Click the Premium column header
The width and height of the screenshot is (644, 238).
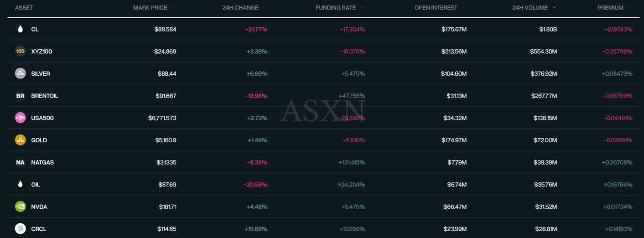(610, 8)
